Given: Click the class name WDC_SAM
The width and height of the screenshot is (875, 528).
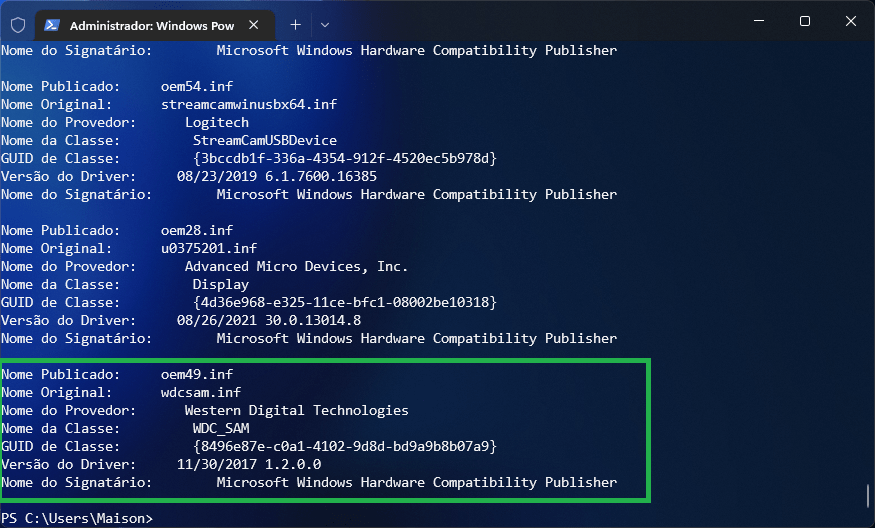Looking at the screenshot, I should pos(221,429).
